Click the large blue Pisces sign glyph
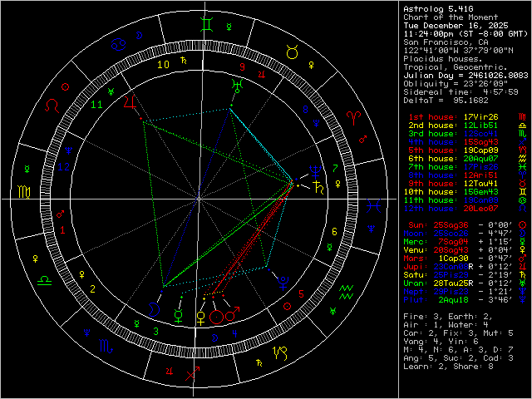 point(374,205)
